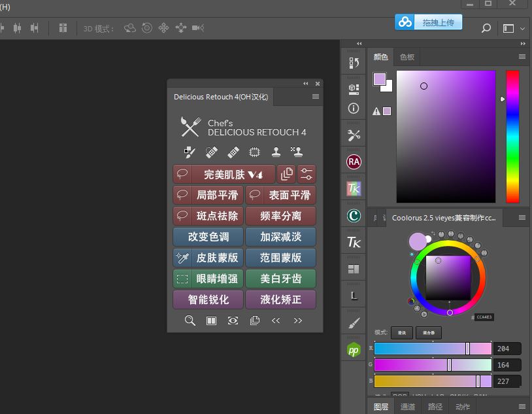
Task: Open the sliders settings icon beside 完美肌肤
Action: click(307, 174)
